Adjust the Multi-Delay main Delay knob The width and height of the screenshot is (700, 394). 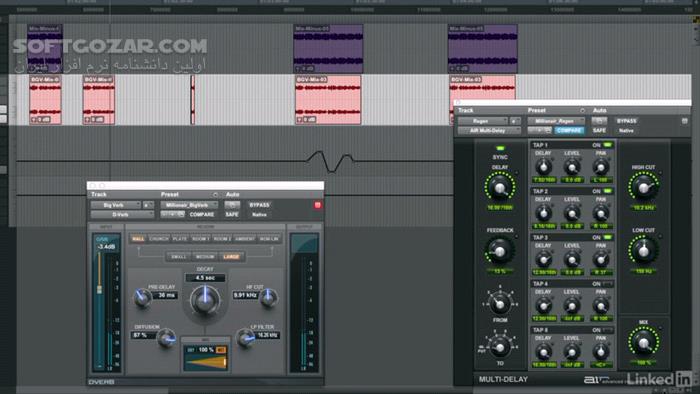point(500,187)
